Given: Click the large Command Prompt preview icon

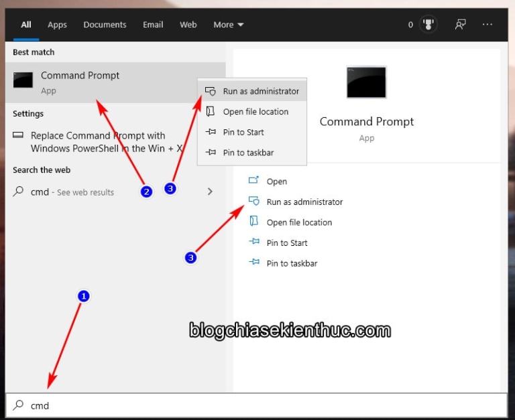Looking at the screenshot, I should click(x=366, y=82).
